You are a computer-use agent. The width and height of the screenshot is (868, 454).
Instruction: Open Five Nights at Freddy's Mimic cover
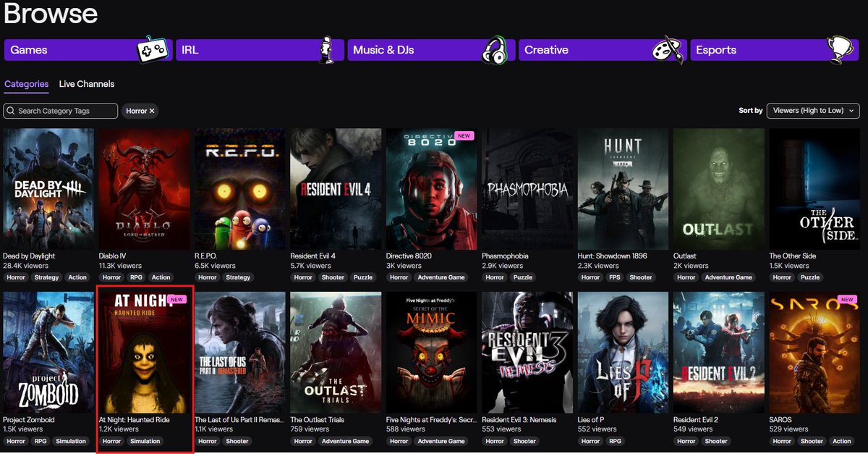click(432, 353)
